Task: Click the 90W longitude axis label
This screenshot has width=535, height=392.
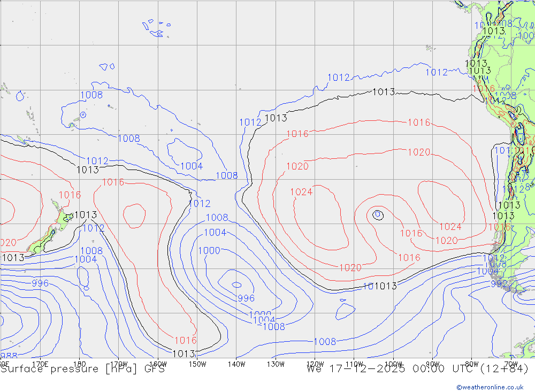Action: (x=433, y=364)
